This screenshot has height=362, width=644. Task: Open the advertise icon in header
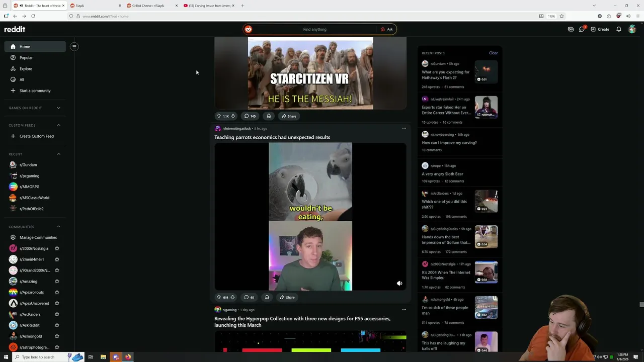point(571,29)
